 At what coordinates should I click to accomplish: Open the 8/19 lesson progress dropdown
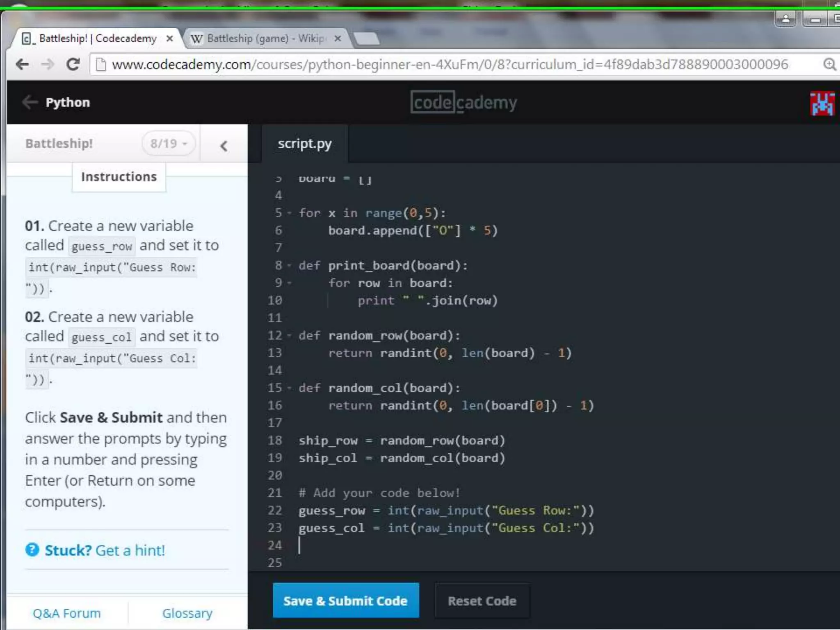[x=169, y=144]
